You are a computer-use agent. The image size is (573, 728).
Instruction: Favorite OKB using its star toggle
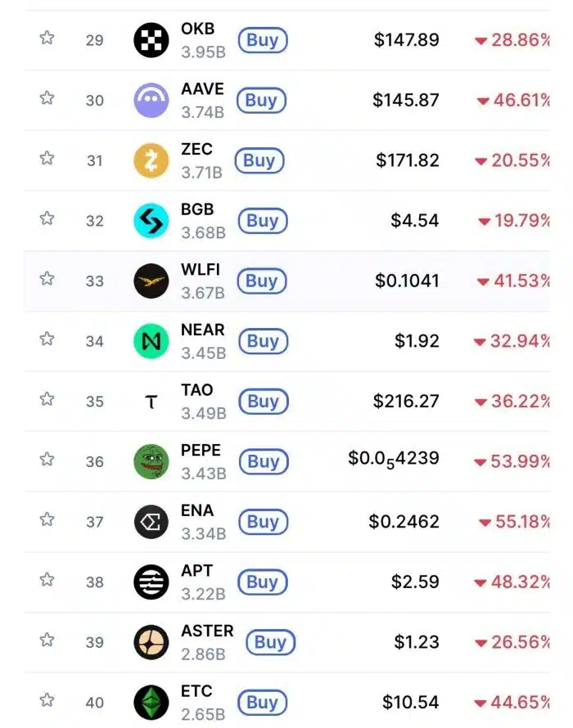tap(47, 39)
